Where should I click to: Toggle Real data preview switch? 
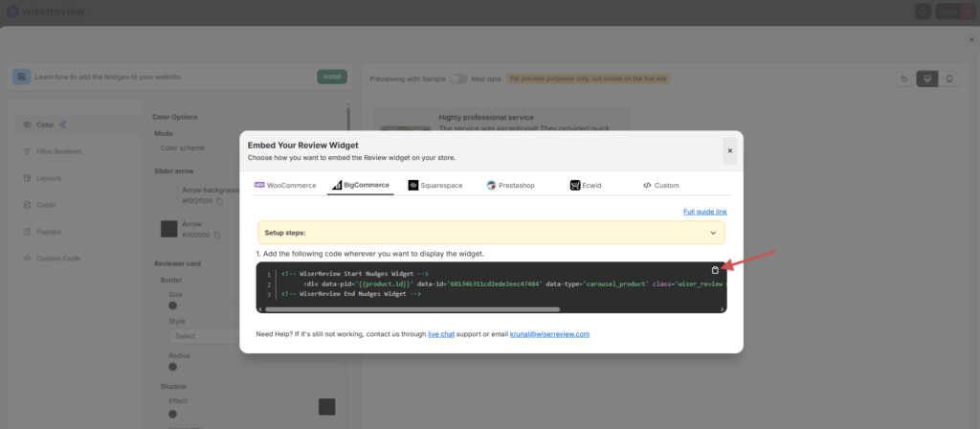pyautogui.click(x=458, y=79)
